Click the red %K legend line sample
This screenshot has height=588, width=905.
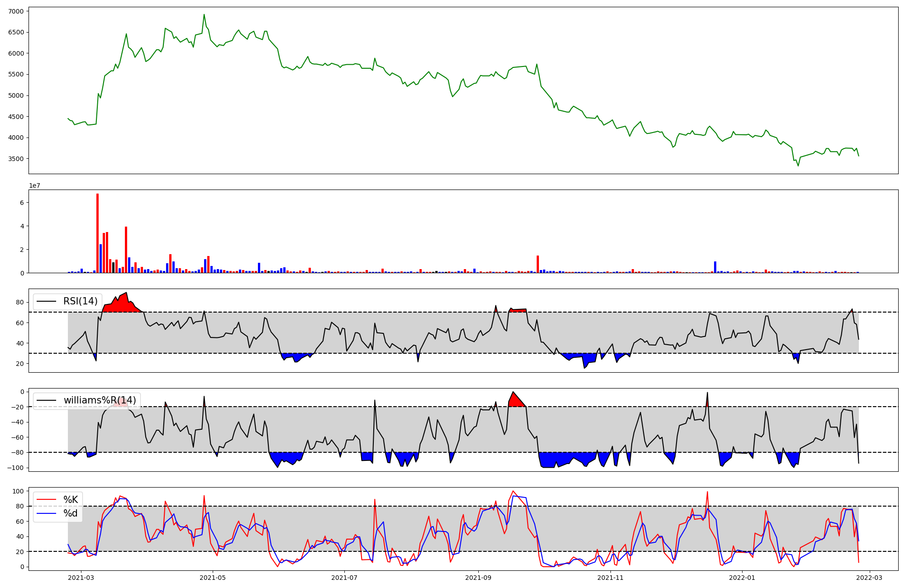pos(46,500)
